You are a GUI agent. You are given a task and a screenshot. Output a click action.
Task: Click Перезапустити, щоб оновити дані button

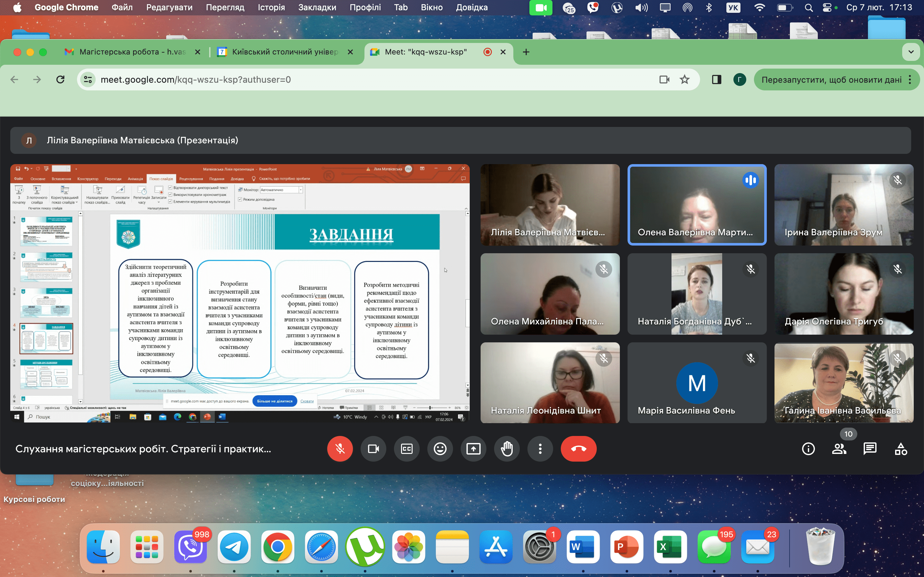click(x=831, y=79)
